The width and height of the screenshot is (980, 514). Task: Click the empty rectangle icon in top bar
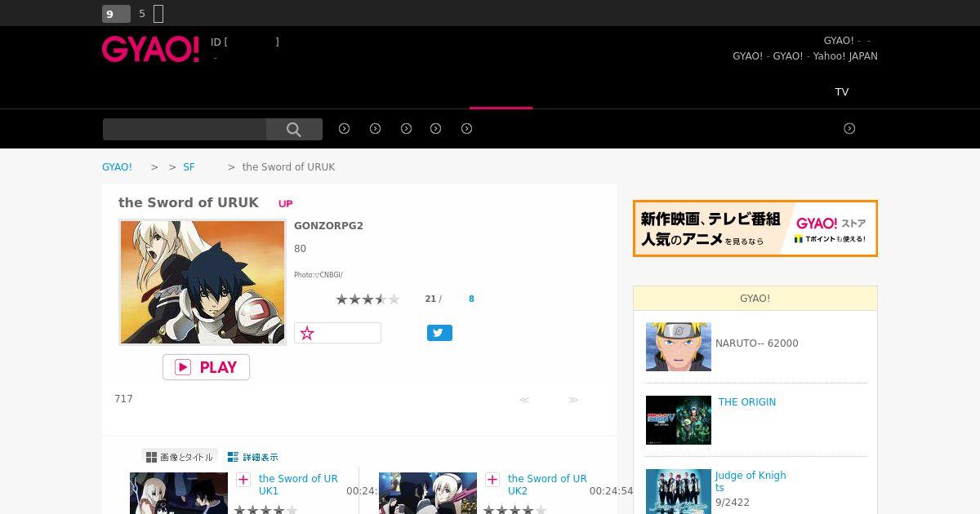click(x=158, y=14)
